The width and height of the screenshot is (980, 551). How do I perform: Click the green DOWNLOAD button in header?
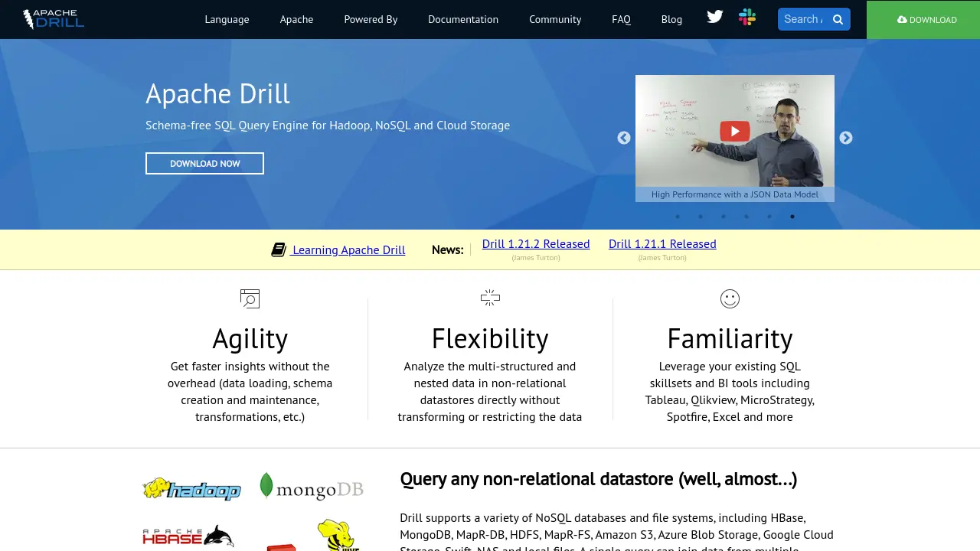pyautogui.click(x=923, y=20)
